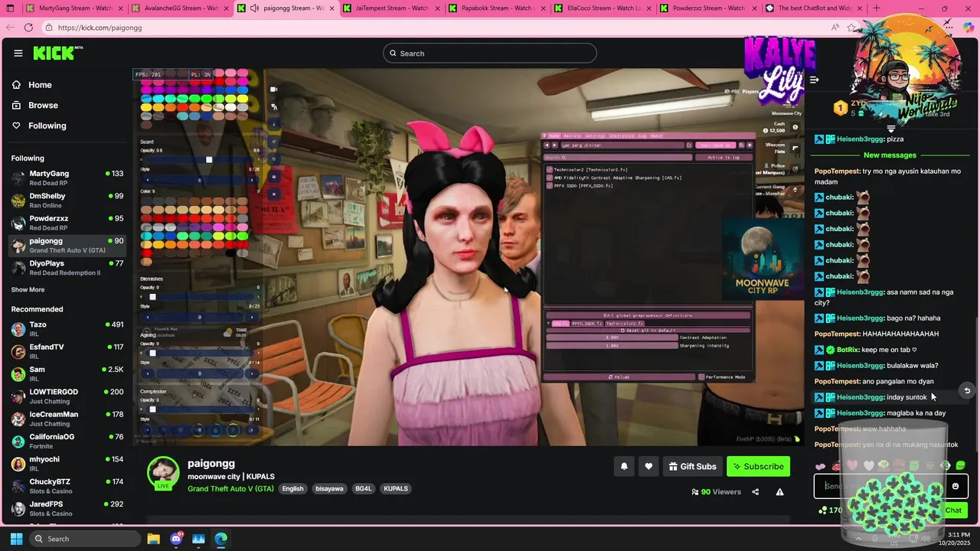Open JaredFPS recommended channel

(x=67, y=509)
